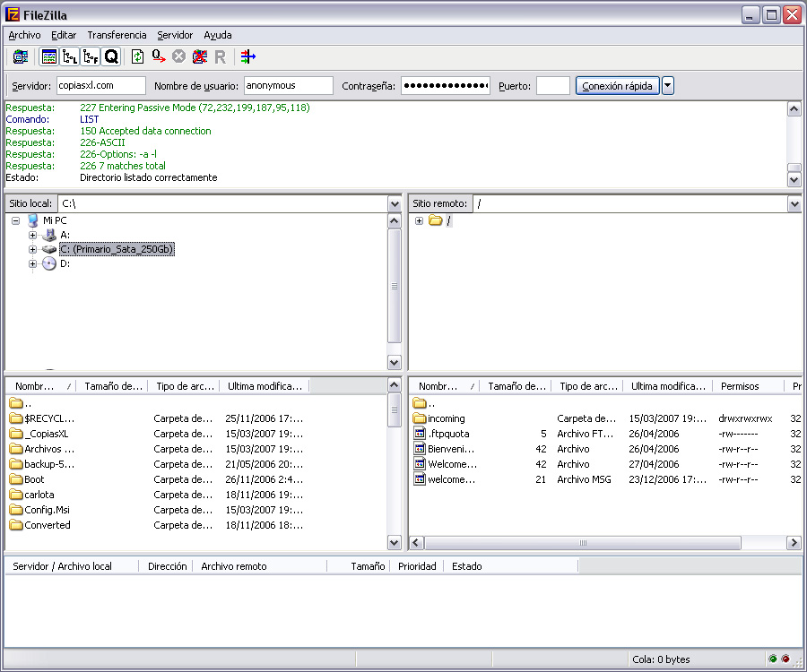Open the Servidor menu
Viewport: 807px width, 672px height.
point(175,35)
